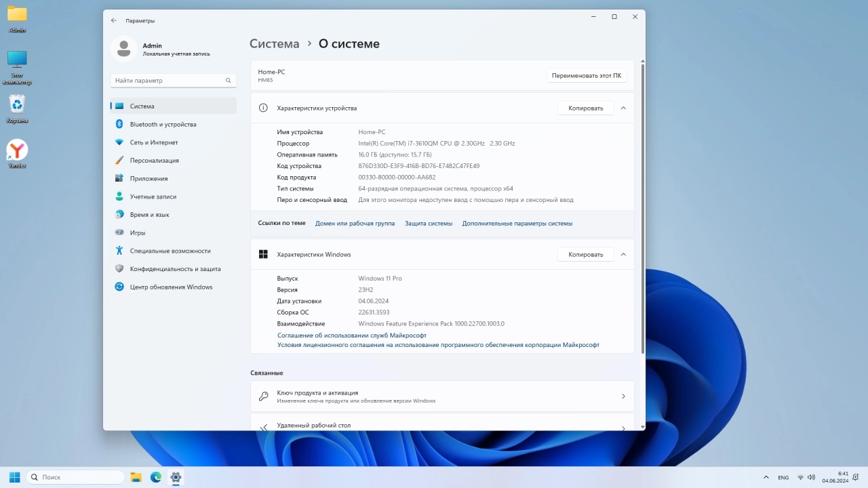Open Сеть и Интернет settings
This screenshot has width=868, height=488.
click(174, 142)
